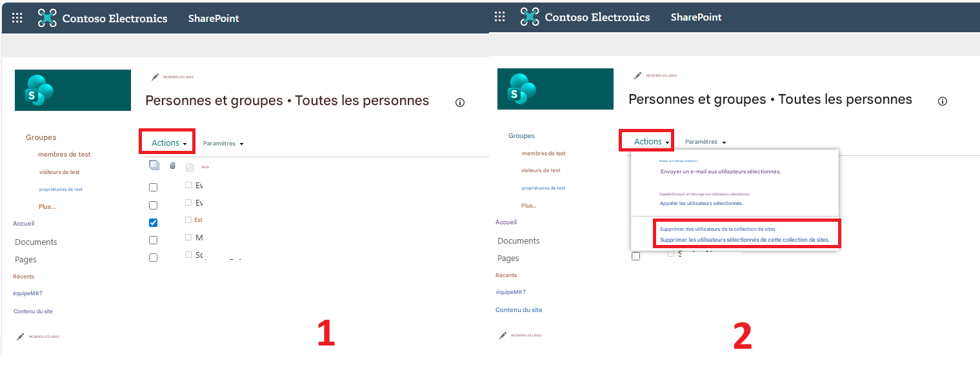
Task: Click the 'Nom' column header
Action: (x=205, y=168)
